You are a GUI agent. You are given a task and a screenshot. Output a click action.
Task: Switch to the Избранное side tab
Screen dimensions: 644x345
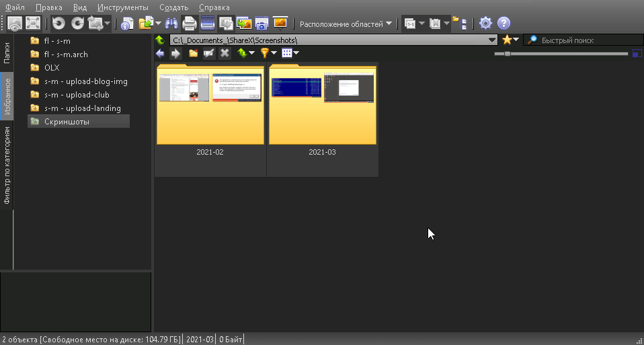tap(7, 96)
